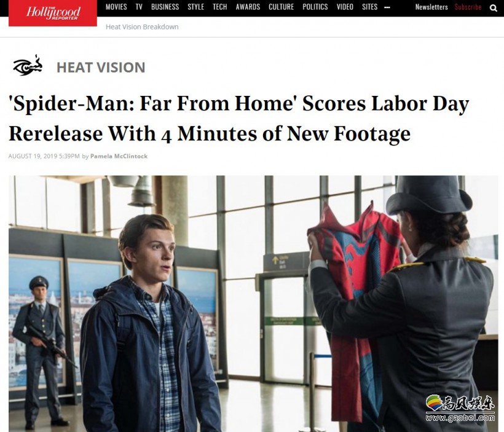Expand the more sections ellipsis menu
Image resolution: width=504 pixels, height=432 pixels.
(387, 7)
